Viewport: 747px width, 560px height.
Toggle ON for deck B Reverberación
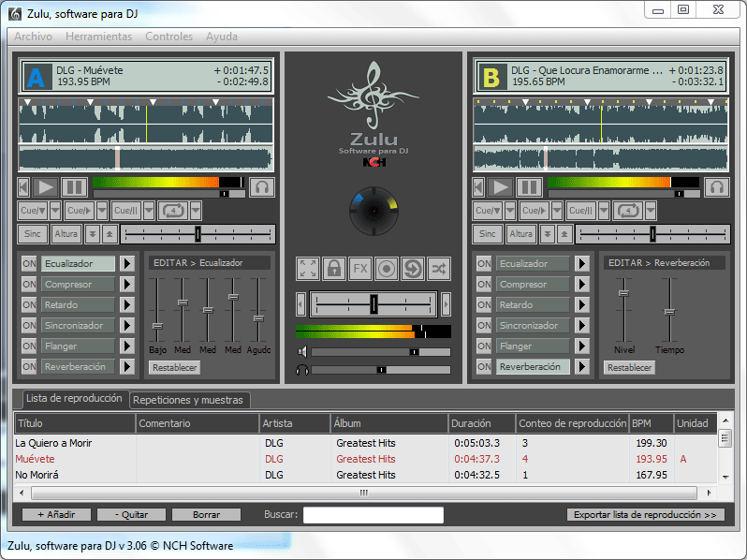pos(484,366)
